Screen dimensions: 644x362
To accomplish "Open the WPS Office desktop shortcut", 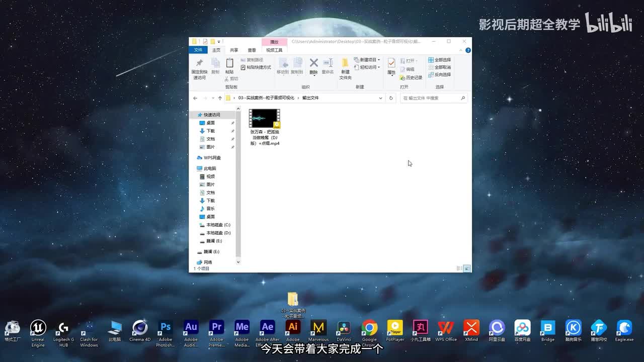I will [x=446, y=331].
